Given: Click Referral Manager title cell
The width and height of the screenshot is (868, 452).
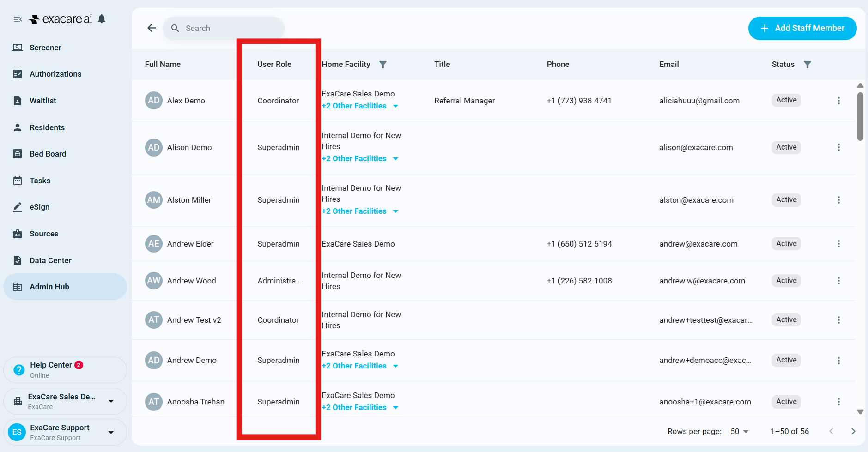Looking at the screenshot, I should click(464, 101).
